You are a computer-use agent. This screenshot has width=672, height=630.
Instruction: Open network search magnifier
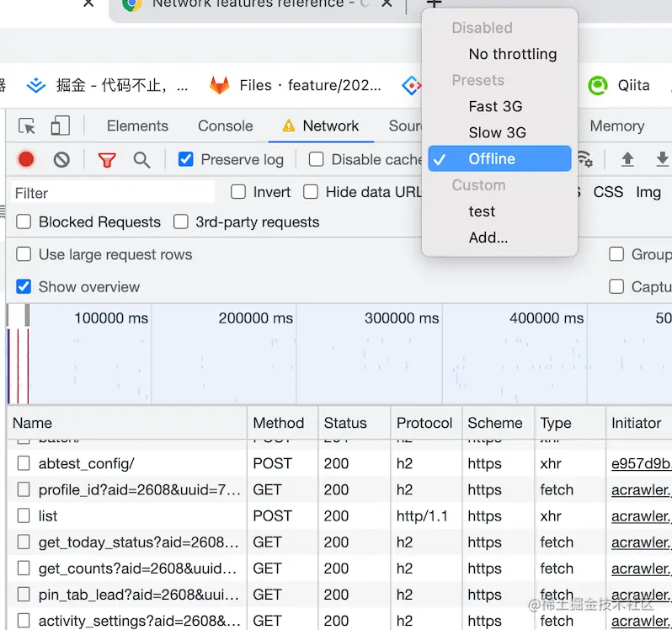click(141, 160)
